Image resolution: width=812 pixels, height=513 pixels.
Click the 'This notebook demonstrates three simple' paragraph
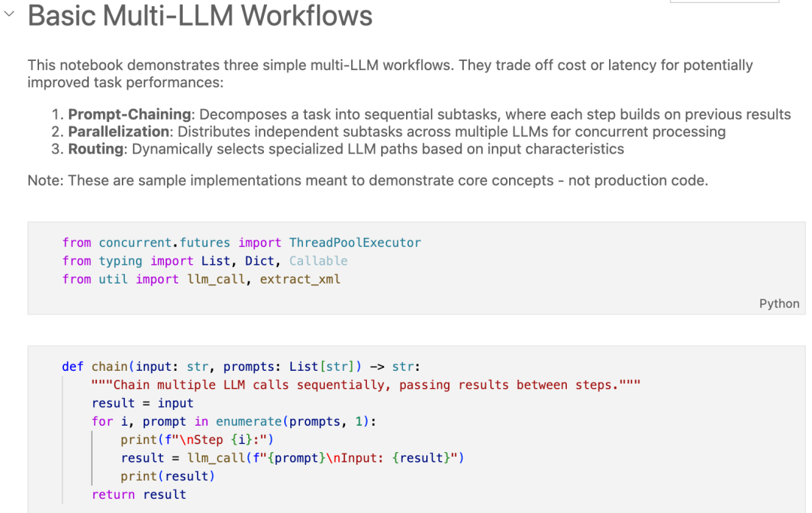tap(390, 74)
